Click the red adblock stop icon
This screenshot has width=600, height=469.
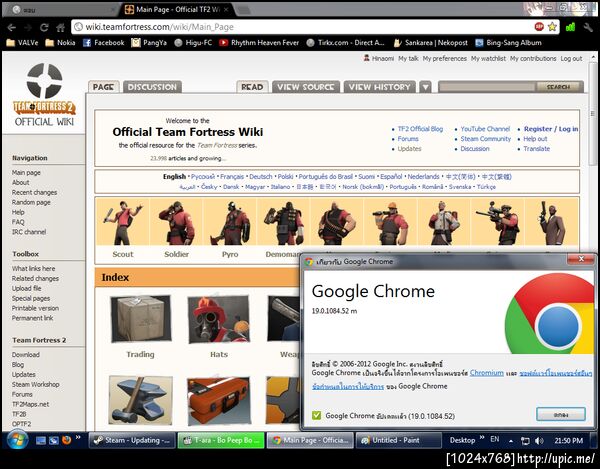(x=539, y=26)
